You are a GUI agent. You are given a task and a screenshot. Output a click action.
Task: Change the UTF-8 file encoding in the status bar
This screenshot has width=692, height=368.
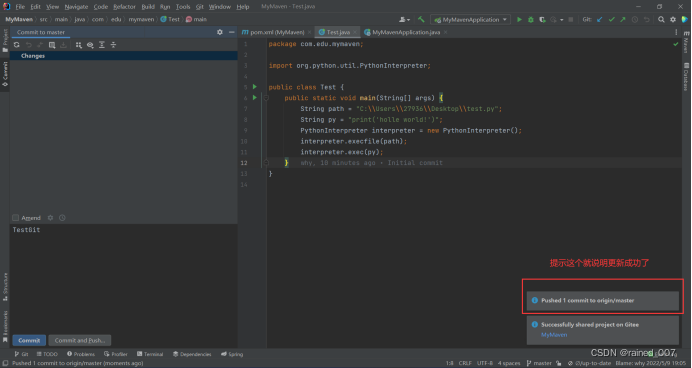pos(485,363)
